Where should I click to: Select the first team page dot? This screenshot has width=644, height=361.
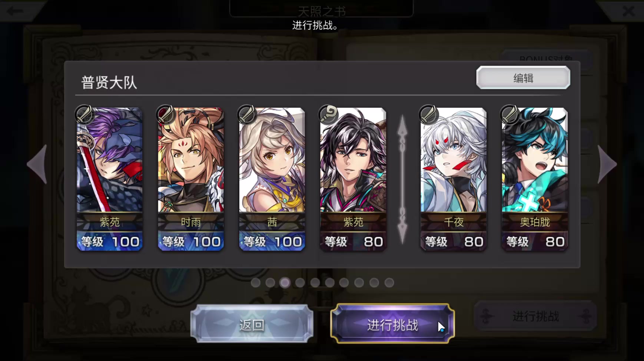(x=255, y=283)
